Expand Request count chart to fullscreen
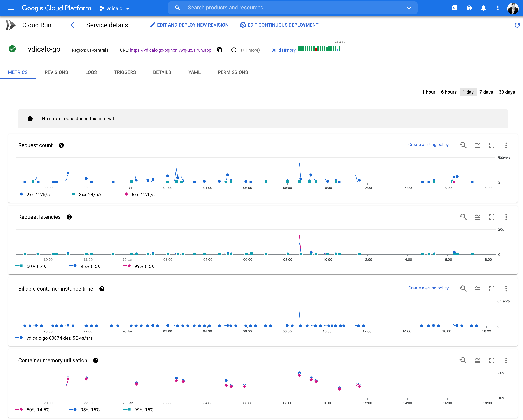The width and height of the screenshot is (523, 420). (491, 145)
